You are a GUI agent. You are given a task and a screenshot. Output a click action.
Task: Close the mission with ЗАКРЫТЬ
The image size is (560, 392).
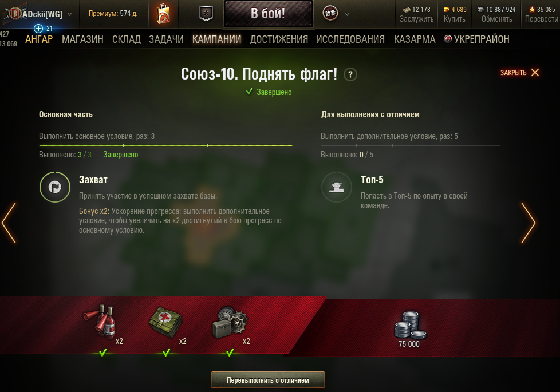[x=520, y=73]
